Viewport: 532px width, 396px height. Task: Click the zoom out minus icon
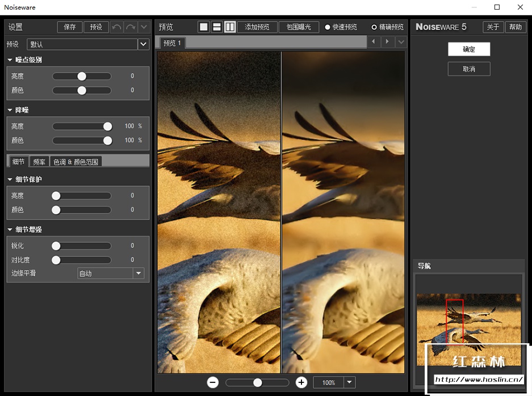(x=213, y=382)
